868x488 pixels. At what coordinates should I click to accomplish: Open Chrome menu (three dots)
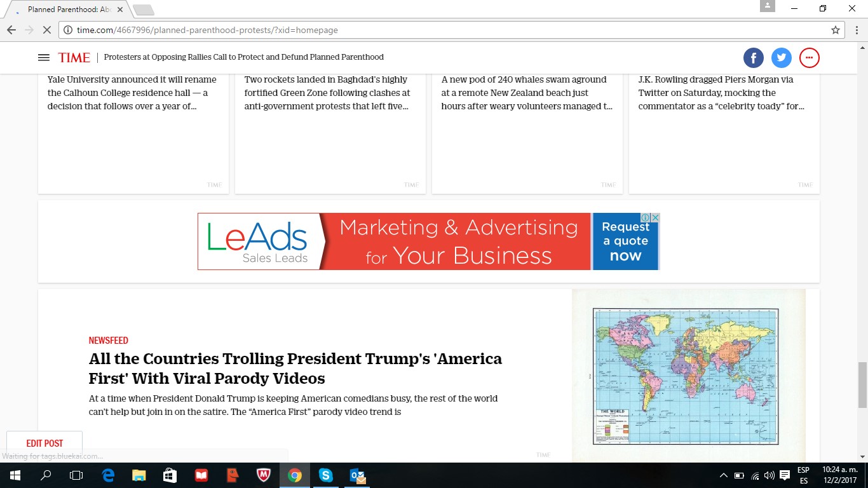[855, 30]
